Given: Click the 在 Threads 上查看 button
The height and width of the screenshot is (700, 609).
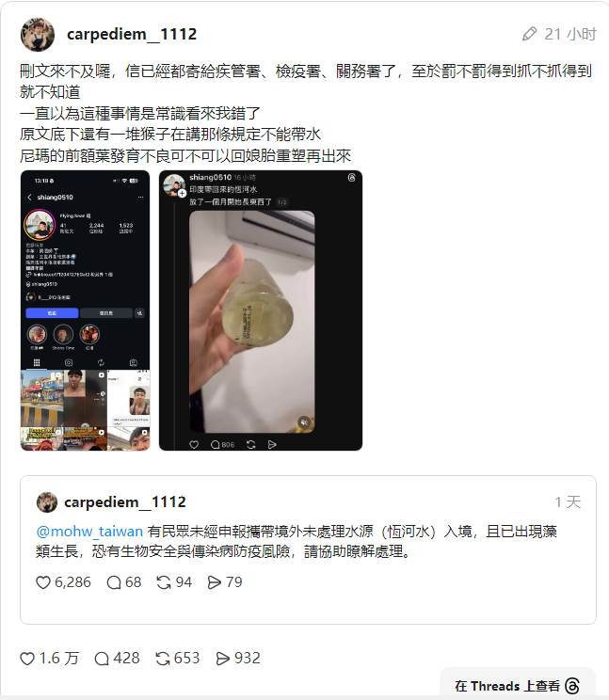Looking at the screenshot, I should pos(517,685).
